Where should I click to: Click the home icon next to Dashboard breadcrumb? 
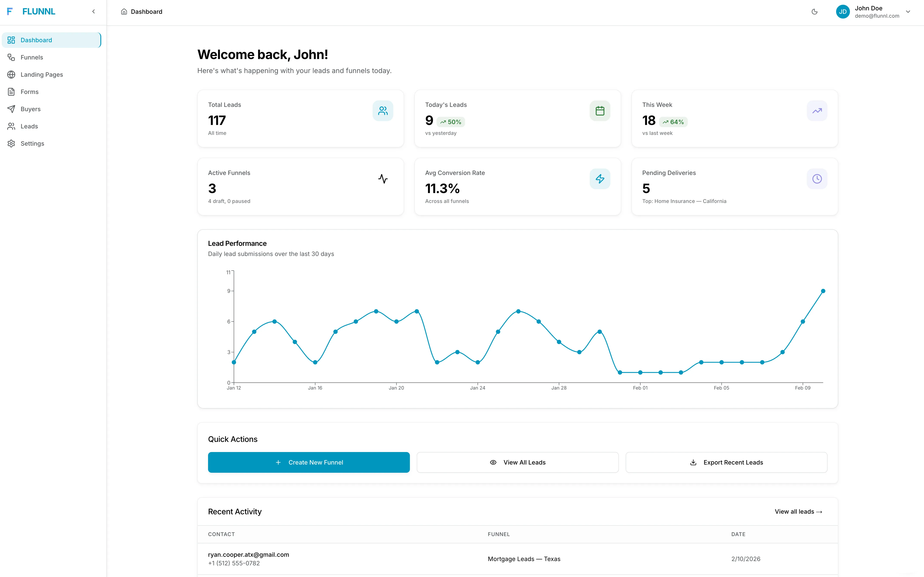124,11
